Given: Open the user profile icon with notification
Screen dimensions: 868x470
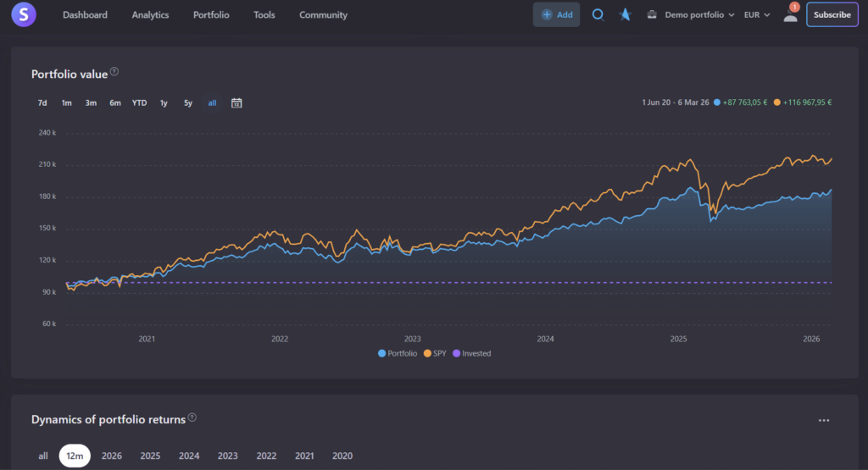Looking at the screenshot, I should [790, 14].
